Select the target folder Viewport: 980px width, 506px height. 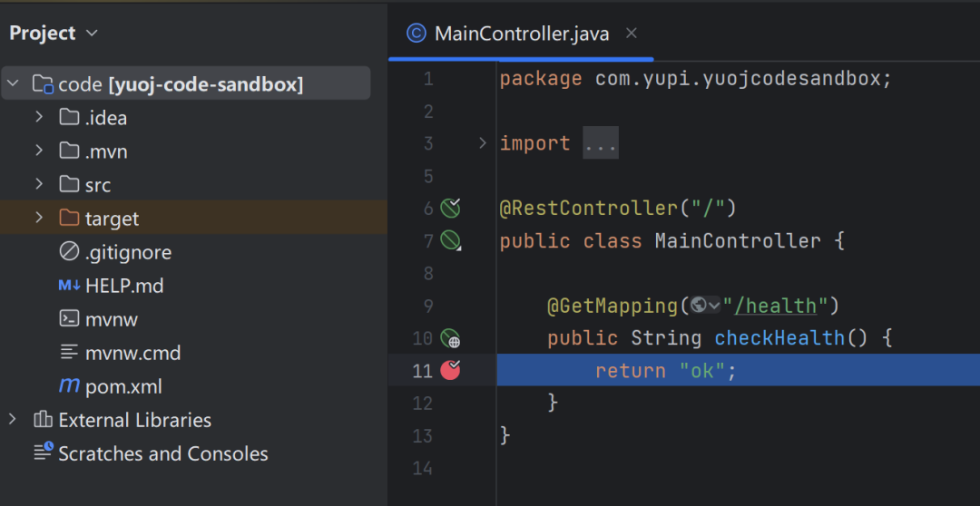(112, 219)
